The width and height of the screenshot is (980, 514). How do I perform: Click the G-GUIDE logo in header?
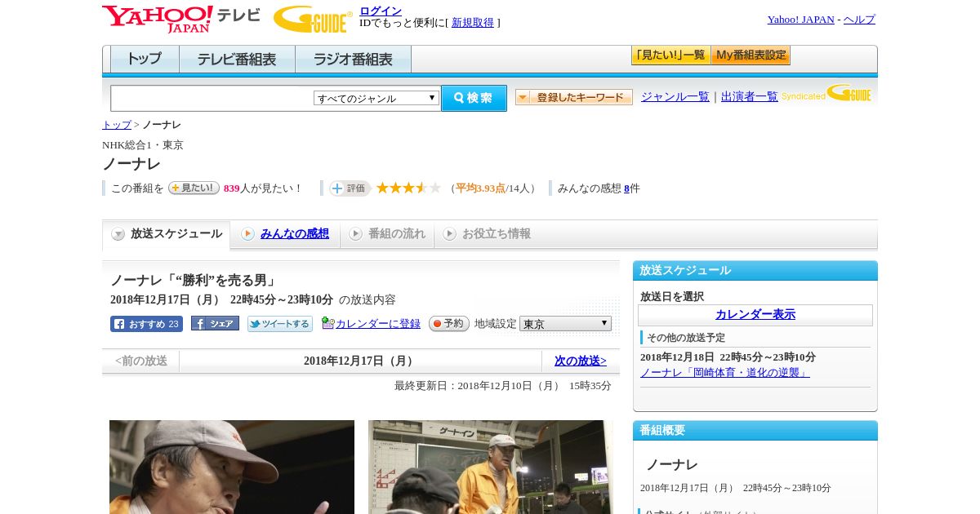pyautogui.click(x=313, y=19)
